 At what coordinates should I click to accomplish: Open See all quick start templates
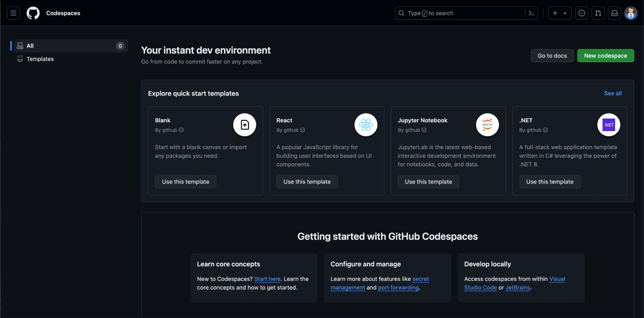(x=612, y=93)
